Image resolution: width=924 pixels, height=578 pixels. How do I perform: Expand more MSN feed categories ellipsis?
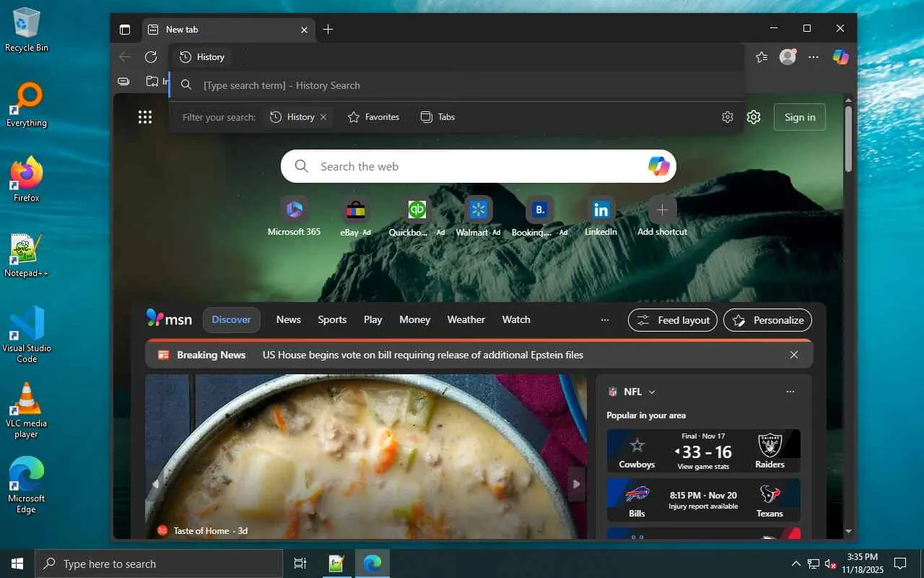[605, 320]
